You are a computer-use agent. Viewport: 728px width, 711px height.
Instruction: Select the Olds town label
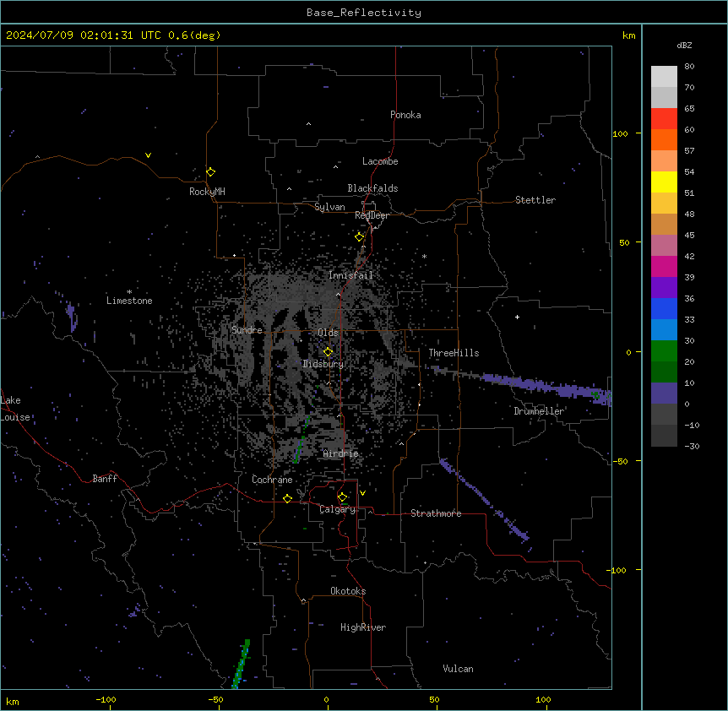click(328, 333)
